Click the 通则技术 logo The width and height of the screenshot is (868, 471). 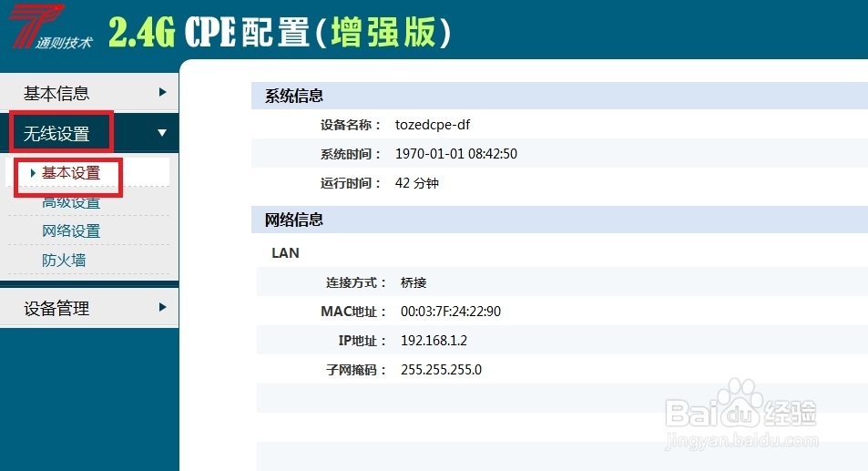51,26
